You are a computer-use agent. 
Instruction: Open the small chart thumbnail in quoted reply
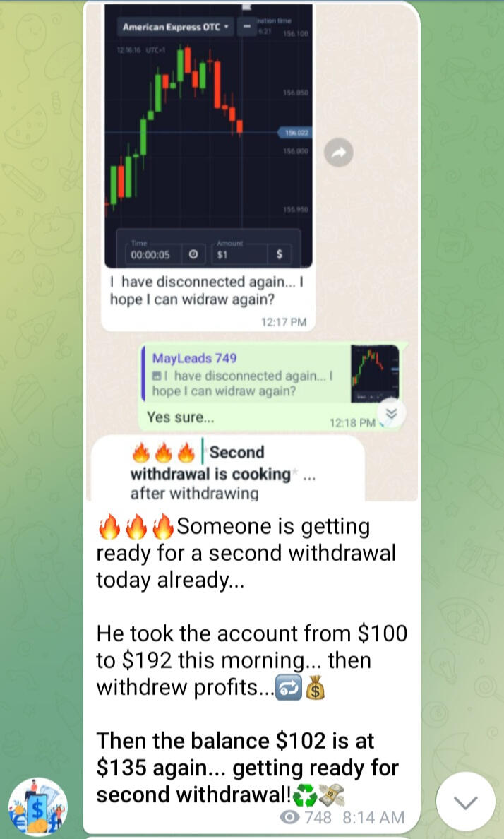(x=375, y=374)
